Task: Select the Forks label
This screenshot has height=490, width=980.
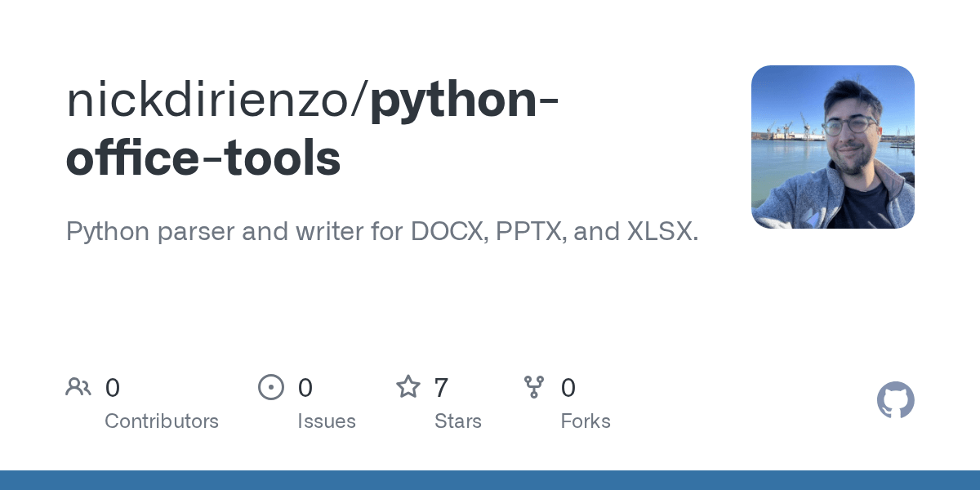Action: click(x=586, y=421)
